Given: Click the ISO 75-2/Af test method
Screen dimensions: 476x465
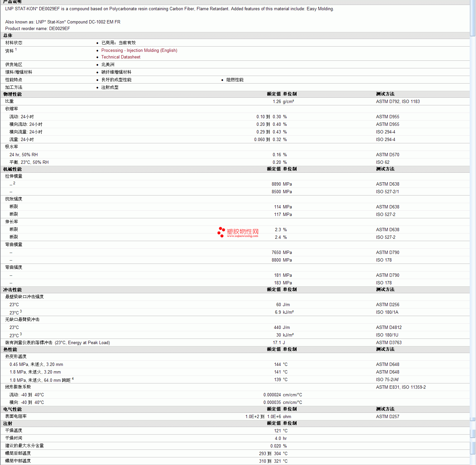Looking at the screenshot, I should 387,380.
